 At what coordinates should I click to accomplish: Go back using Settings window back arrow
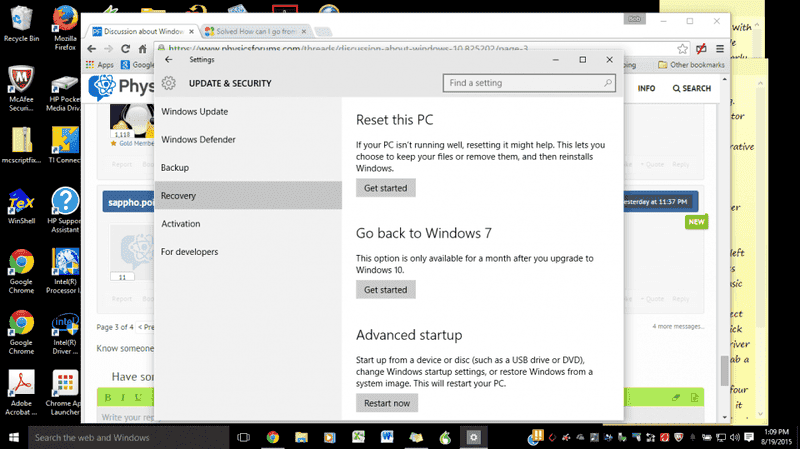169,60
